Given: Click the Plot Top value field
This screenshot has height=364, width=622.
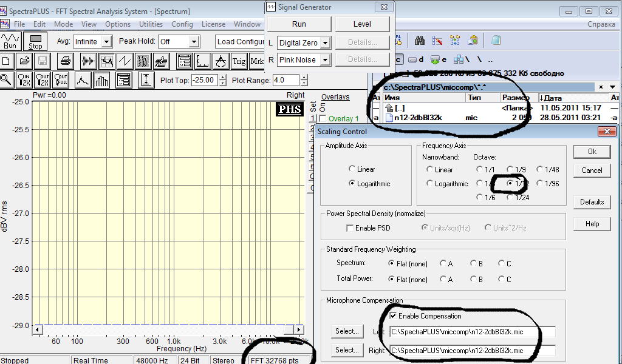Looking at the screenshot, I should pyautogui.click(x=205, y=80).
